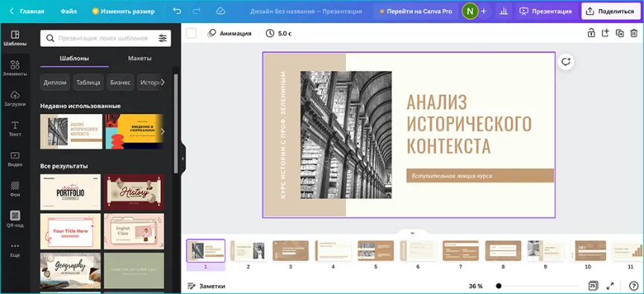Select the Geography template thumbnail
The width and height of the screenshot is (644, 294).
(70, 271)
